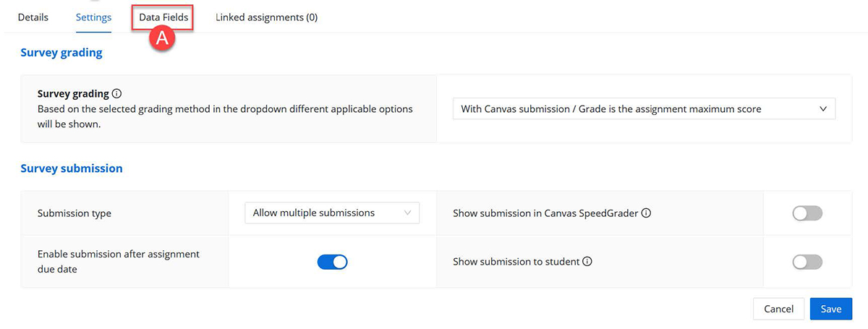Click info icon next to Show submission to student
This screenshot has width=868, height=329.
click(587, 262)
